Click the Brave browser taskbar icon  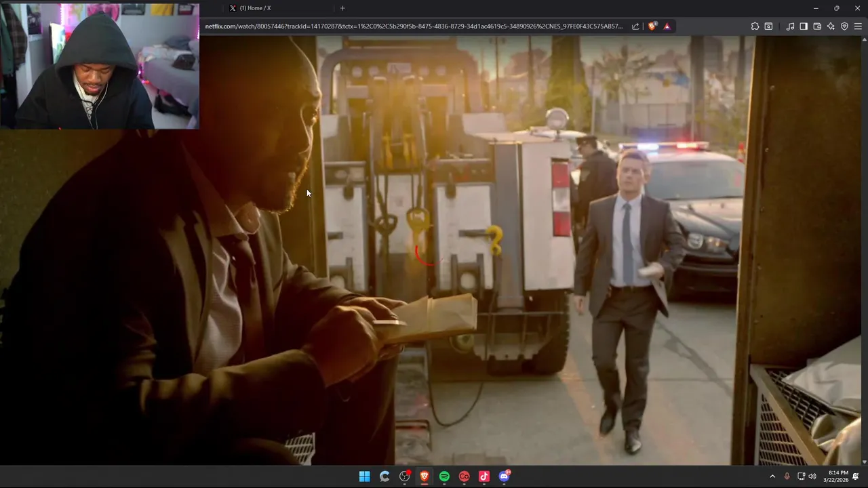click(x=425, y=476)
